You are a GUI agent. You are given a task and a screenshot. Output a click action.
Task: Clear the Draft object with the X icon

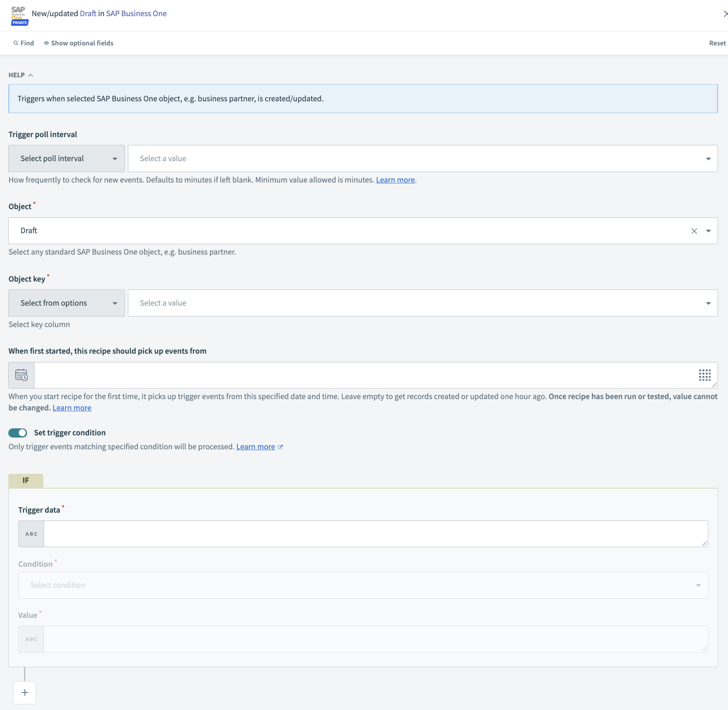tap(694, 231)
